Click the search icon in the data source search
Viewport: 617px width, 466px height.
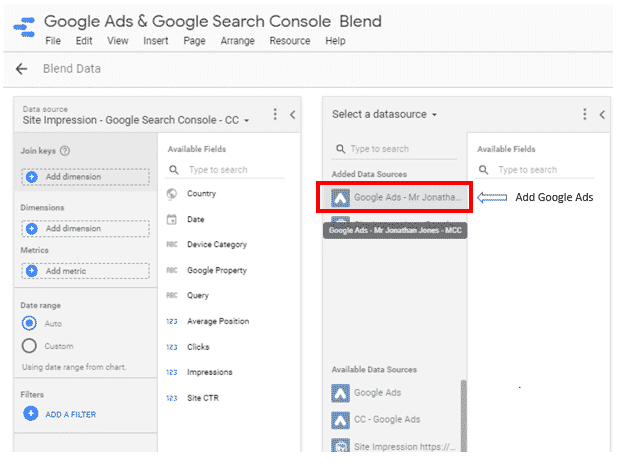[340, 149]
